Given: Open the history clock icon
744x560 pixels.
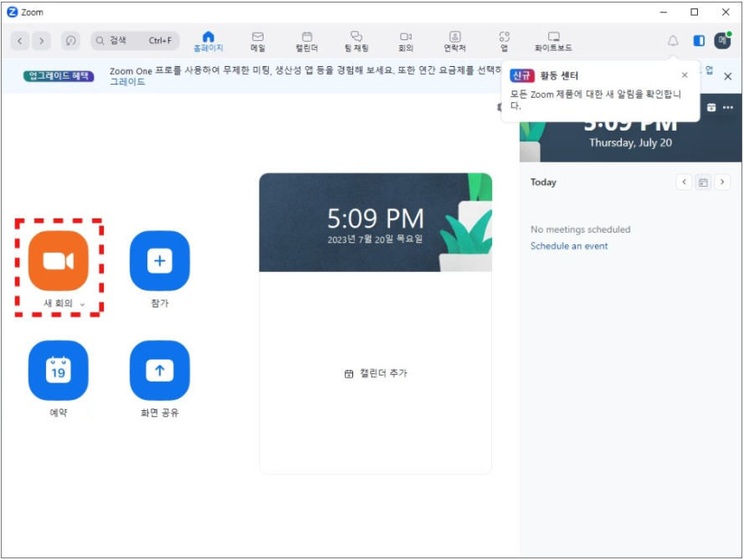Looking at the screenshot, I should tap(70, 41).
